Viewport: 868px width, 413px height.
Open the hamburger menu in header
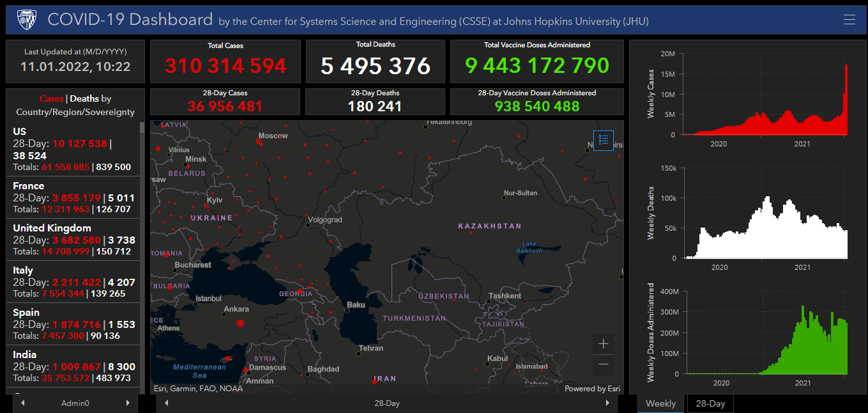point(849,20)
